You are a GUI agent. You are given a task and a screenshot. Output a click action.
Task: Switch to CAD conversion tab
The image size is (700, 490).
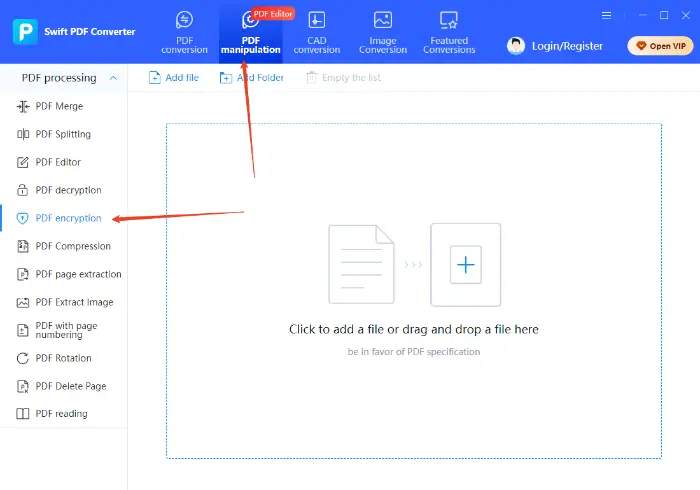[317, 33]
